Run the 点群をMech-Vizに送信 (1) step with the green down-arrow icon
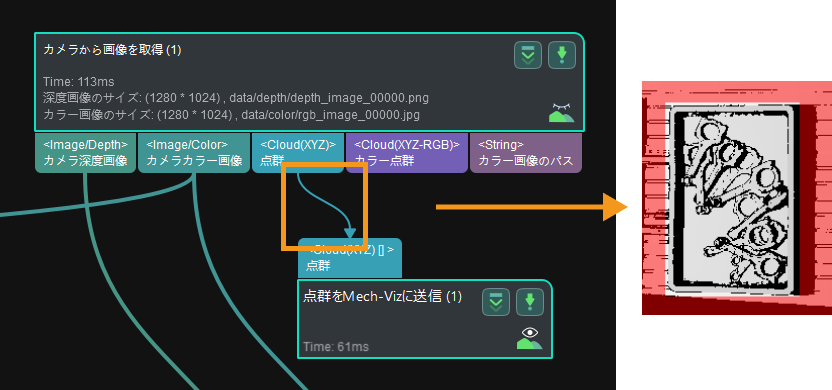 click(530, 302)
